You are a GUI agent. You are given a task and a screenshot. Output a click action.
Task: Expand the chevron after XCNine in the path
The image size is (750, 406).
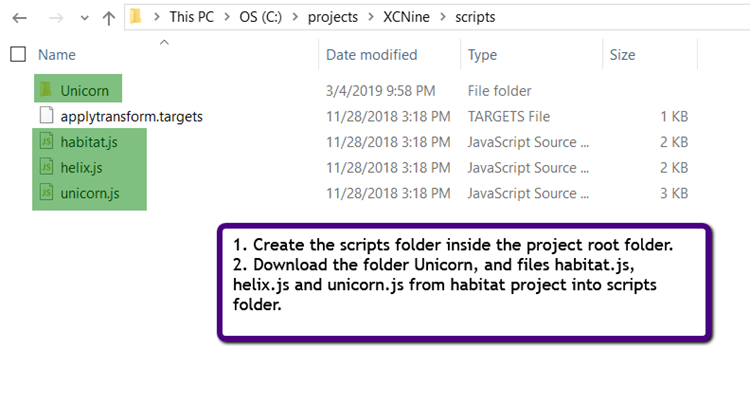point(443,17)
